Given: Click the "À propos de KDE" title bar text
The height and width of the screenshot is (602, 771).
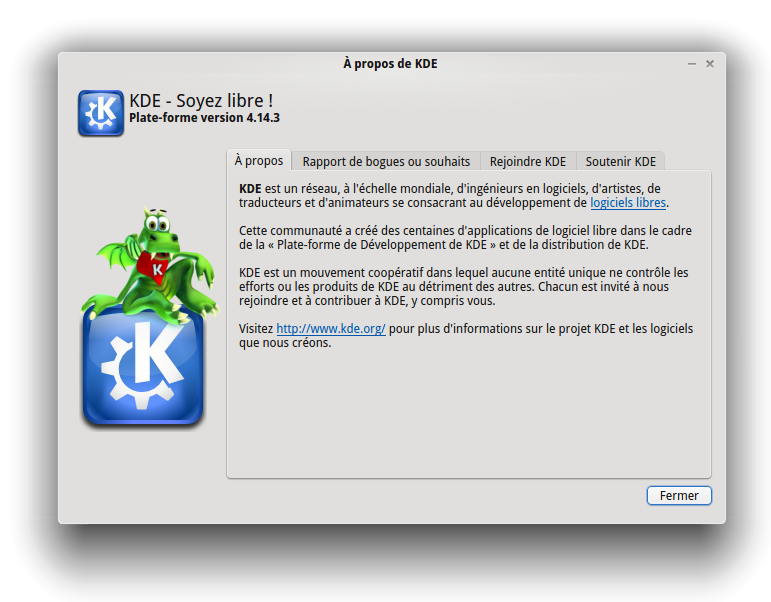Looking at the screenshot, I should click(390, 64).
